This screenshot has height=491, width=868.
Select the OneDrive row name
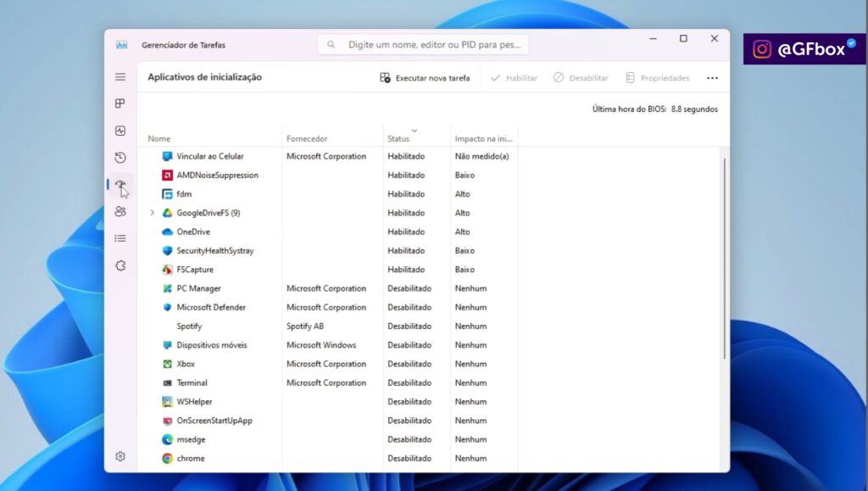coord(193,232)
